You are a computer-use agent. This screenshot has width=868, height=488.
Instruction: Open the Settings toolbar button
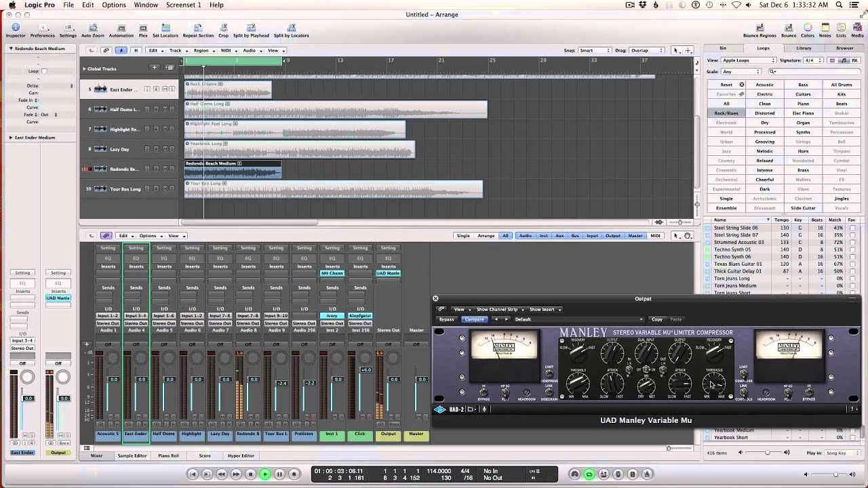(x=68, y=30)
